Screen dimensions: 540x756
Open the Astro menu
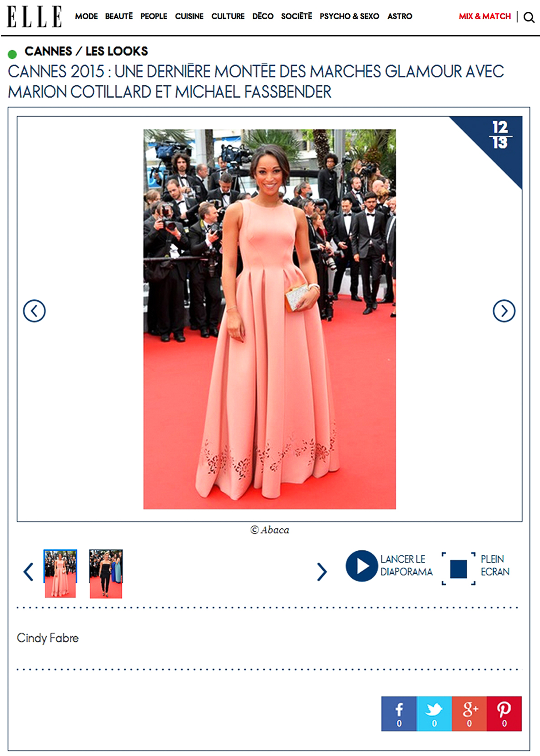(400, 16)
